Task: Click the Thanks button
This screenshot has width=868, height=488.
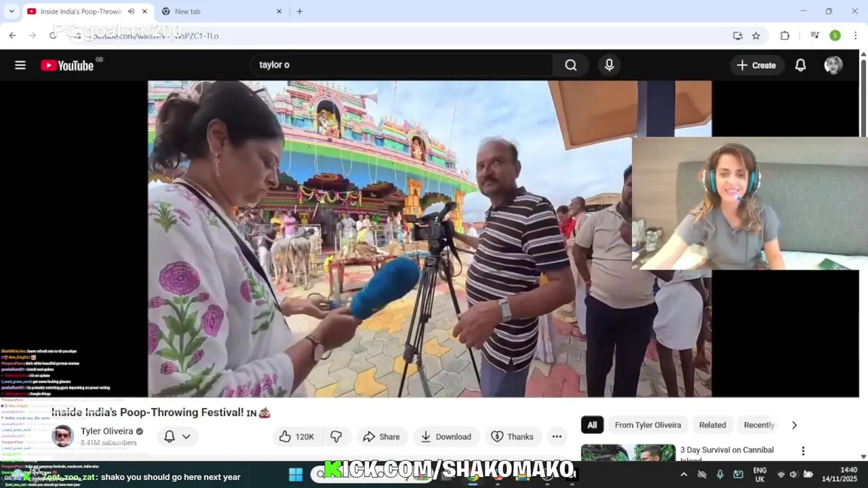Action: pyautogui.click(x=512, y=436)
